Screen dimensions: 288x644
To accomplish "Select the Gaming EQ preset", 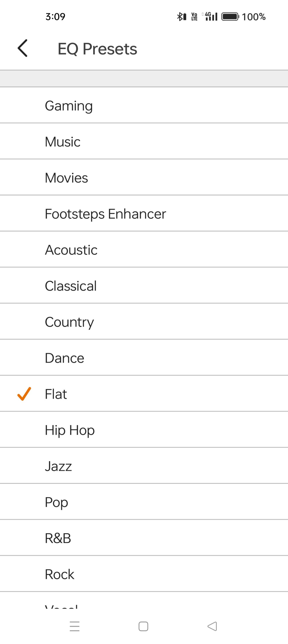I will pos(69,106).
